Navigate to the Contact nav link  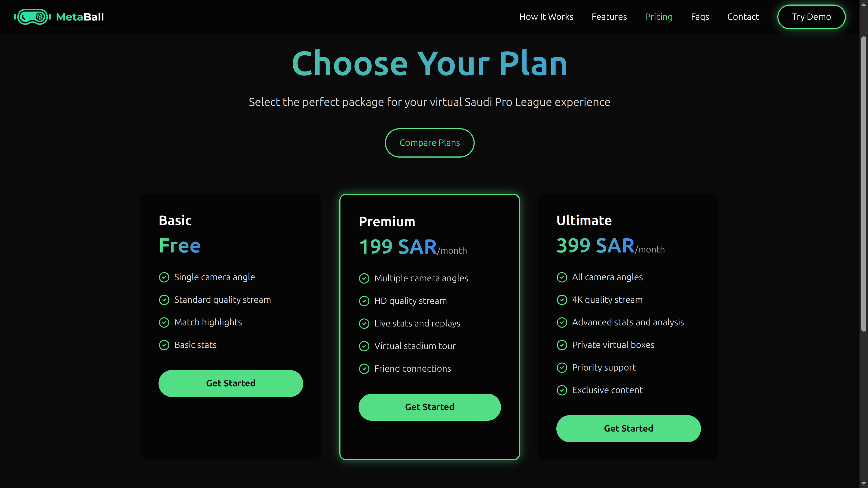point(743,17)
